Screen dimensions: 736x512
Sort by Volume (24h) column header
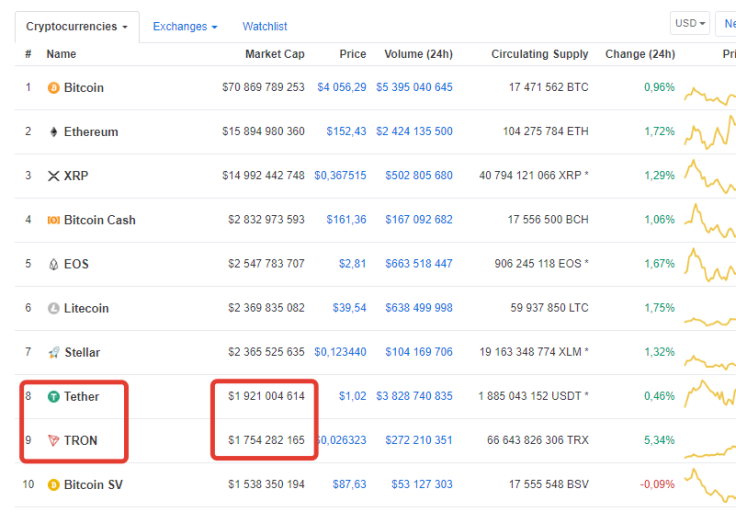coord(419,54)
